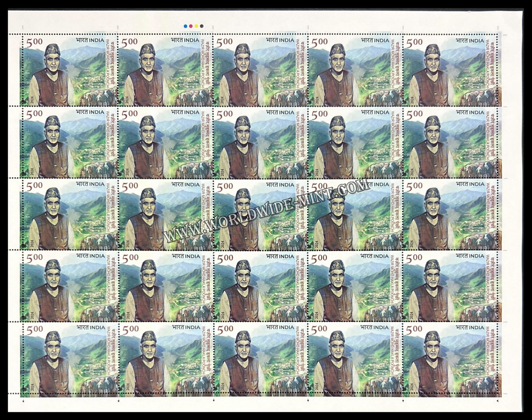Viewport: 532px width, 420px height.
Task: Click the blue color registration dot
Action: pos(185,26)
